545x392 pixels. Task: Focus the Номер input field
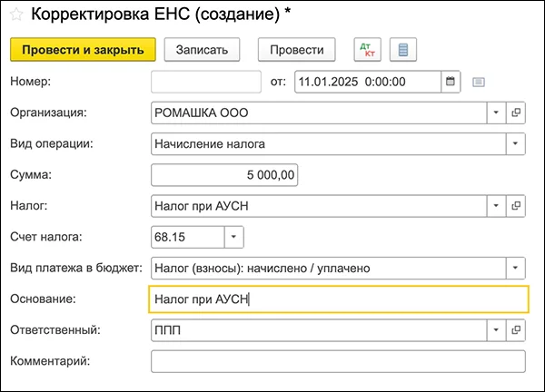[x=205, y=82]
